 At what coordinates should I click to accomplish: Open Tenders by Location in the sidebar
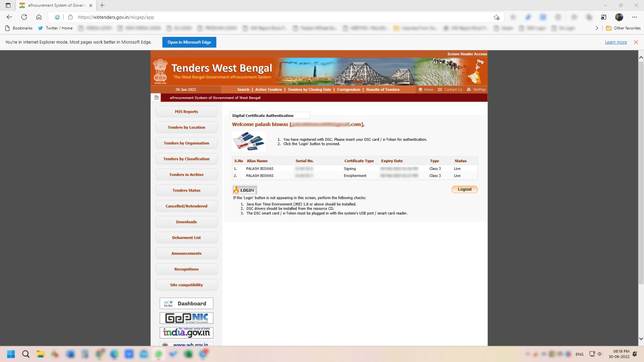(186, 127)
